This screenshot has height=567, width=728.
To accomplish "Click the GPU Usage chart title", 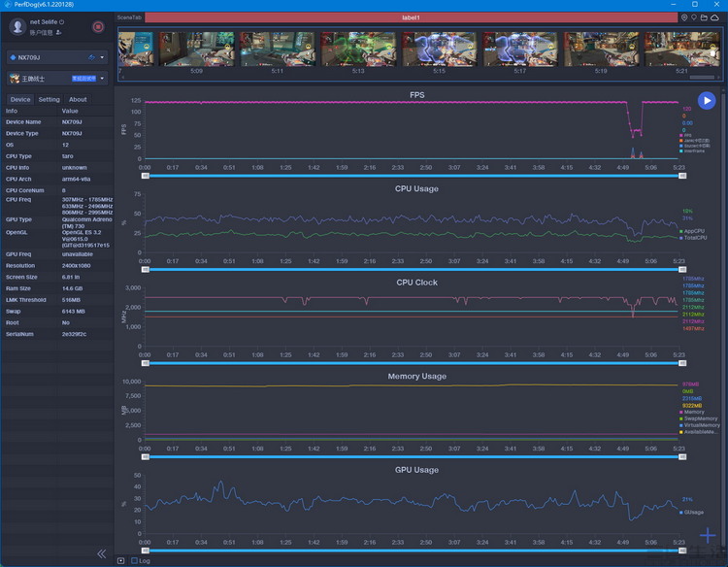I will coord(417,470).
